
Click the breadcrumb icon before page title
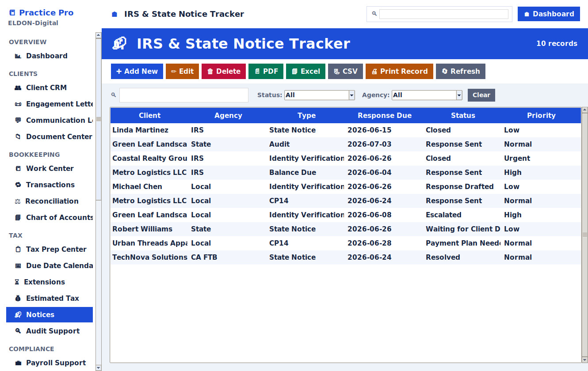click(115, 14)
